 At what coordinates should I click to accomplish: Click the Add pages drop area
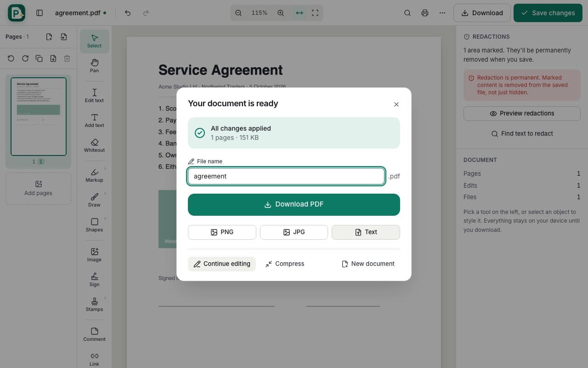tap(39, 188)
